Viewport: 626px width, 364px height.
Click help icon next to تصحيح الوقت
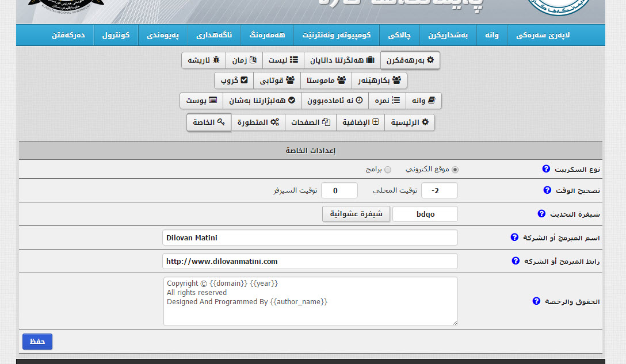coord(547,190)
